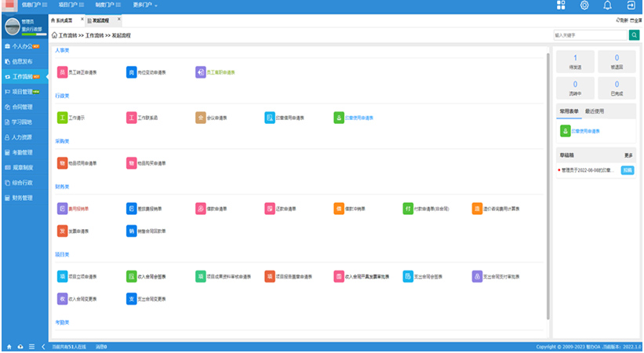Open the 流转中 count card
The height and width of the screenshot is (353, 644).
(575, 88)
